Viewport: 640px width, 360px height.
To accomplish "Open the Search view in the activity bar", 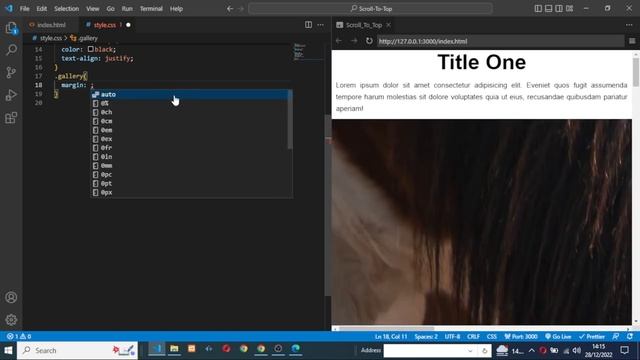I will [11, 50].
